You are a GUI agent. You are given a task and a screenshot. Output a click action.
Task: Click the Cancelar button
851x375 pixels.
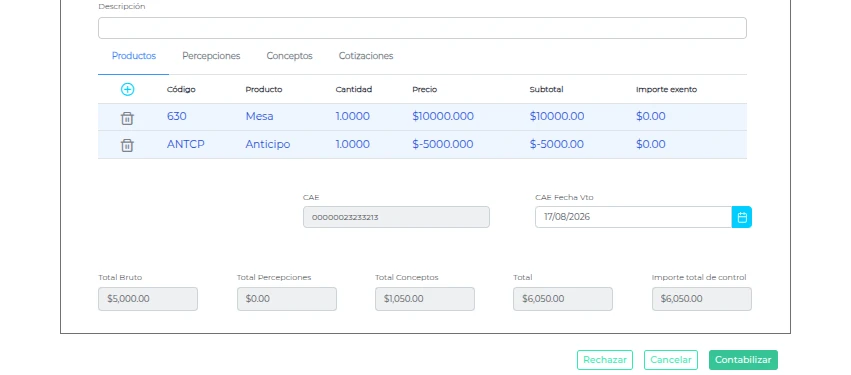pos(671,360)
